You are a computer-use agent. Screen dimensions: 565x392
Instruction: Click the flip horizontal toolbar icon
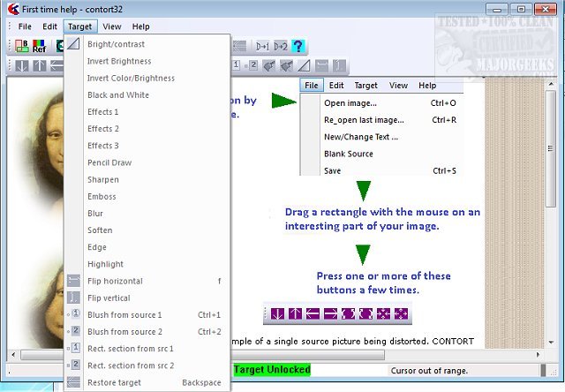(321, 65)
